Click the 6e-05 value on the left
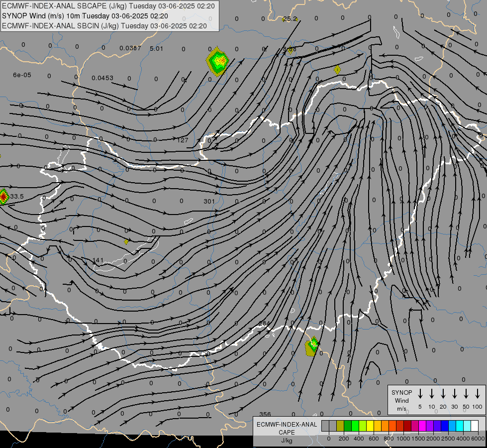Screen dimensions: 487x448 [22, 75]
